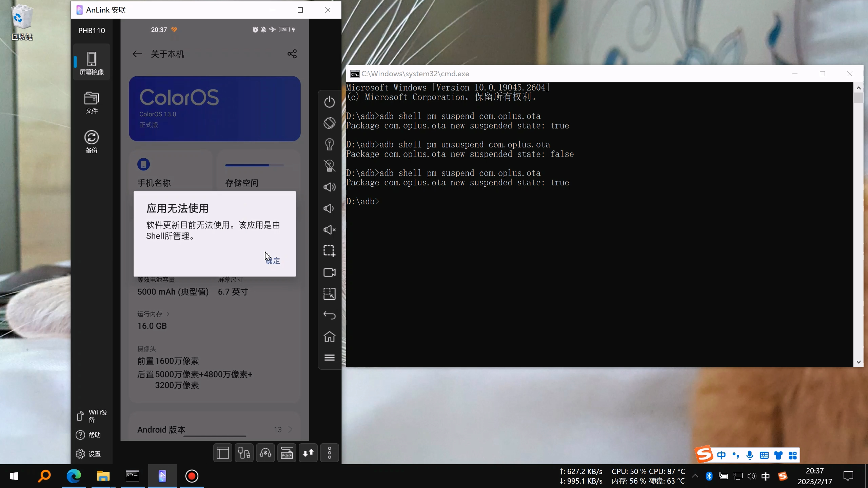The height and width of the screenshot is (488, 868).
Task: Toggle the keyboard input icon in bottom toolbar
Action: click(287, 453)
